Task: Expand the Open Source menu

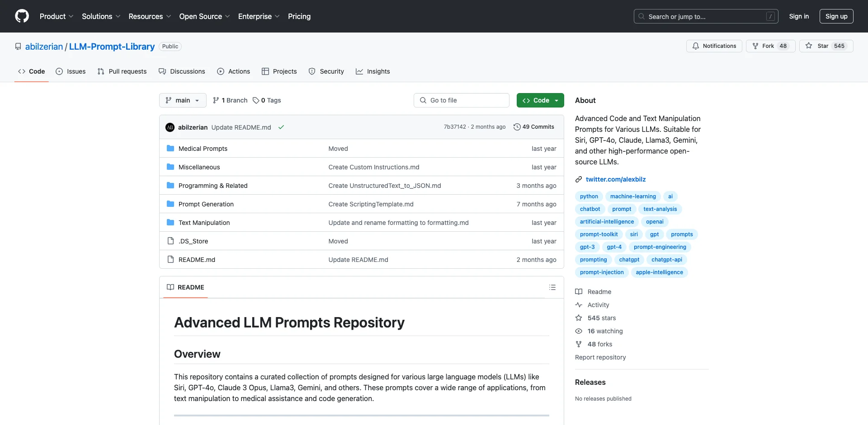Action: tap(204, 16)
